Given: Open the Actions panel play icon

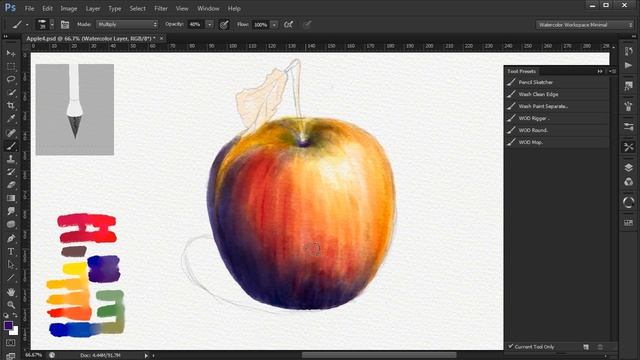Looking at the screenshot, I should coord(629,65).
